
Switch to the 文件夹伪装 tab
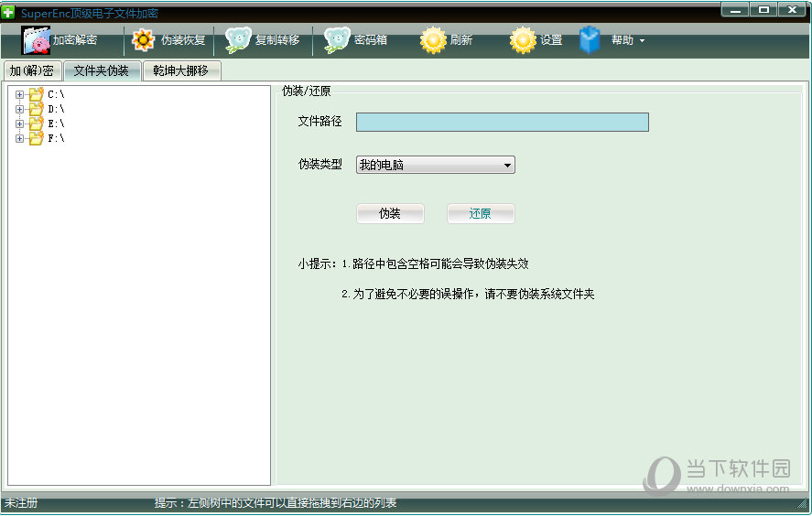[x=102, y=71]
